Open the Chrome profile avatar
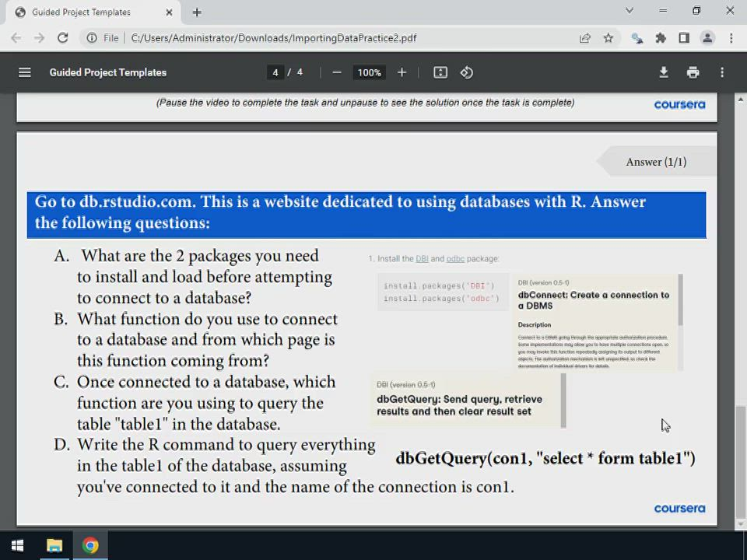Viewport: 747px width, 560px height. click(x=707, y=38)
